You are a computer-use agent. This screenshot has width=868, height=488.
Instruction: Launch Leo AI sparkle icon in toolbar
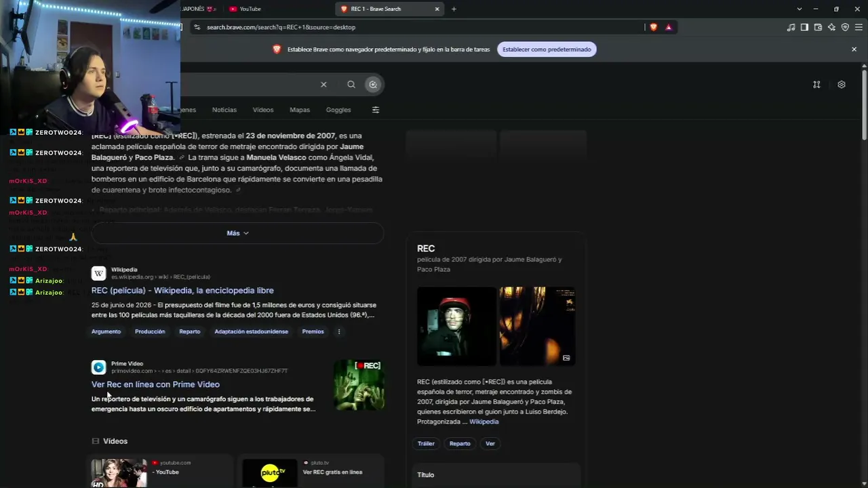[831, 27]
